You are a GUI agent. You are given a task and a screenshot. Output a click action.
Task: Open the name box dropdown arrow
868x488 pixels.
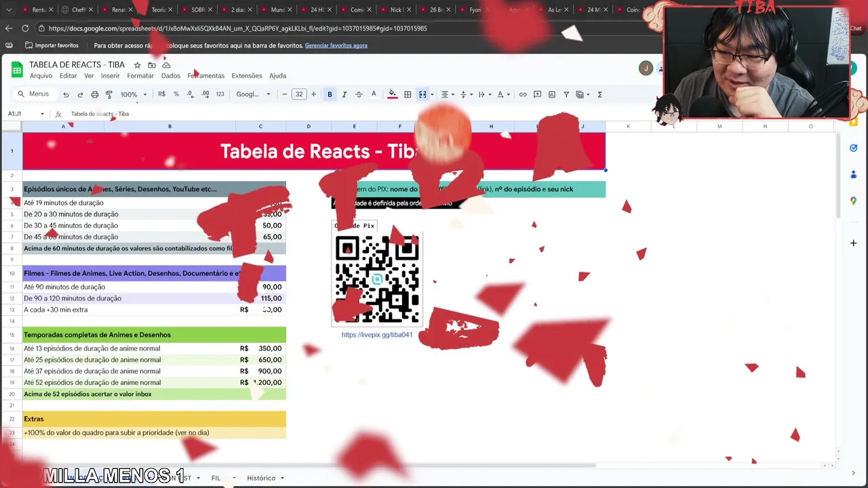(x=42, y=114)
